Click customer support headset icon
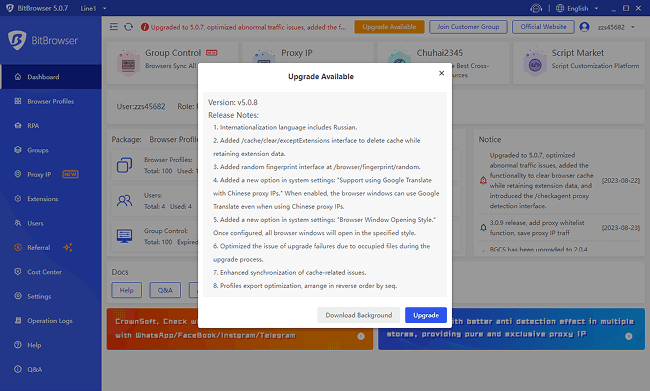 point(536,8)
